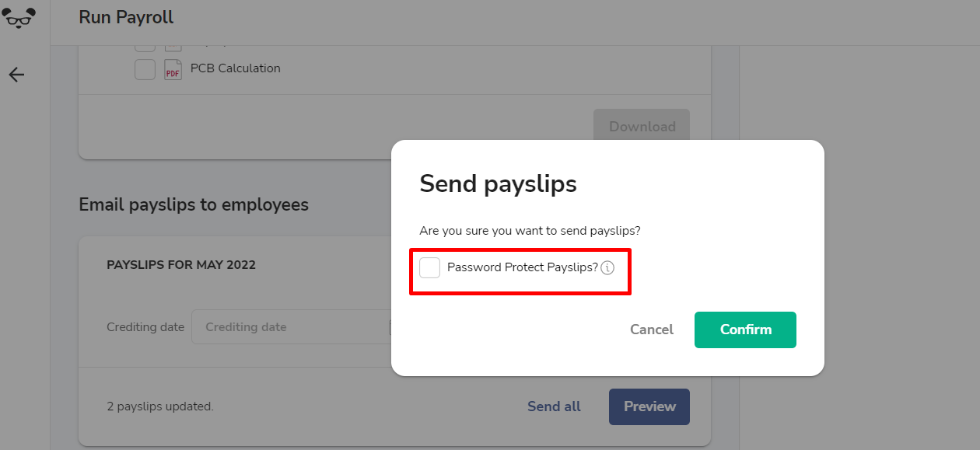Open the info icon next to Password Protect Payslips
Viewport: 980px width, 450px height.
pos(607,268)
